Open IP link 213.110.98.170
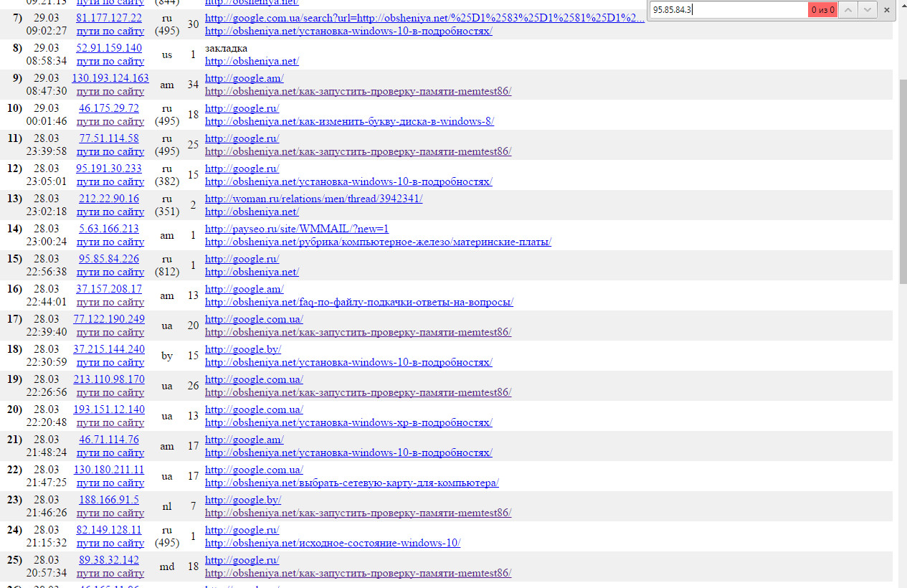 [109, 379]
